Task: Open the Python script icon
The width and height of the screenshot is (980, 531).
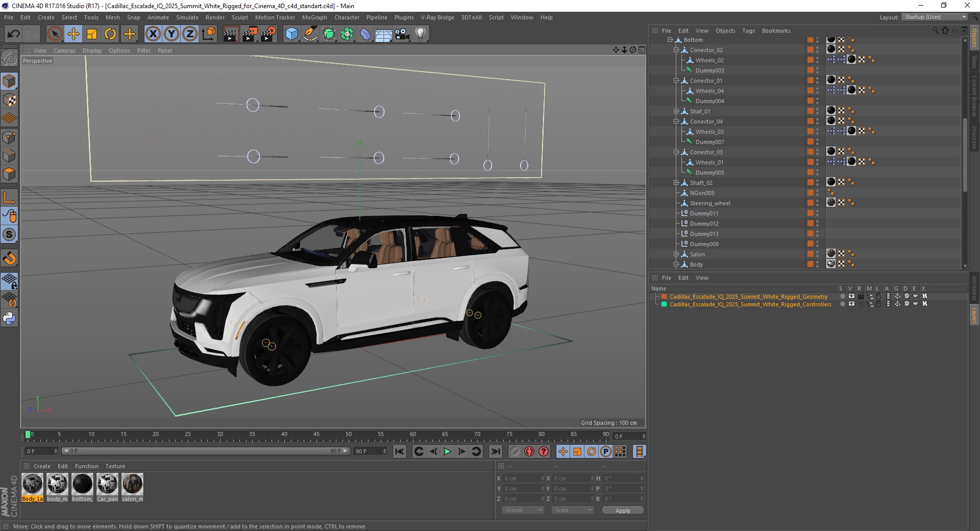Action: pyautogui.click(x=9, y=319)
